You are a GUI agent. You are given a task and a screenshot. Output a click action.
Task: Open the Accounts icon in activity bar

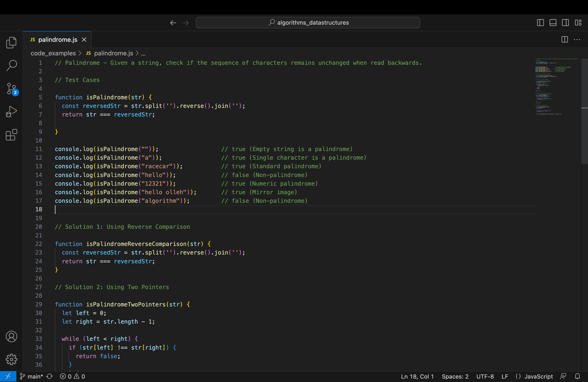[x=11, y=337]
